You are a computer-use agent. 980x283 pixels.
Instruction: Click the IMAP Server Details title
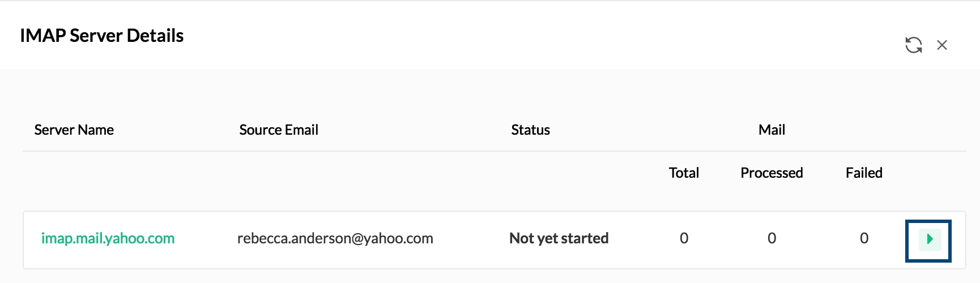102,36
